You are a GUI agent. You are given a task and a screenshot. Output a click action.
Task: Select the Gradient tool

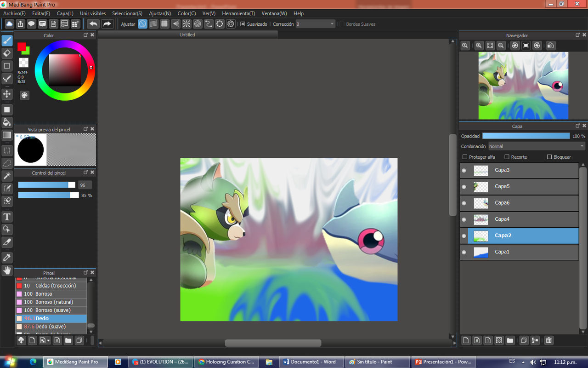[x=7, y=135]
